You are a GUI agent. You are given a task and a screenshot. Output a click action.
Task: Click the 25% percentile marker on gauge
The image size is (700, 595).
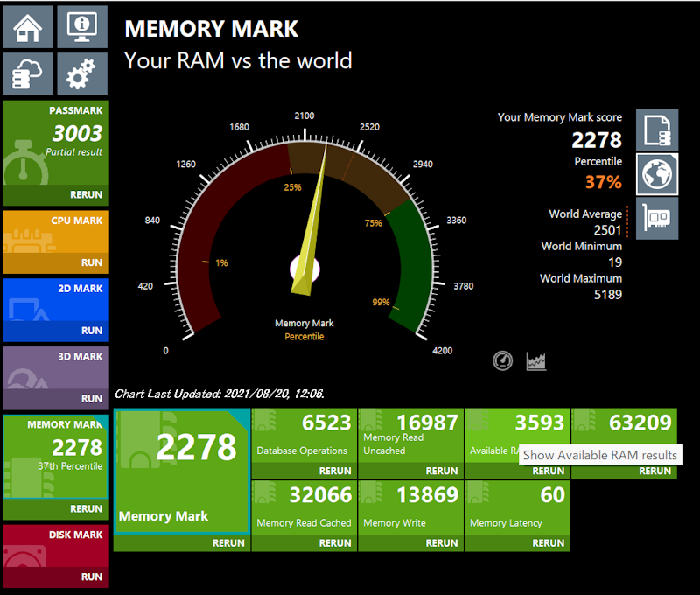pyautogui.click(x=292, y=187)
